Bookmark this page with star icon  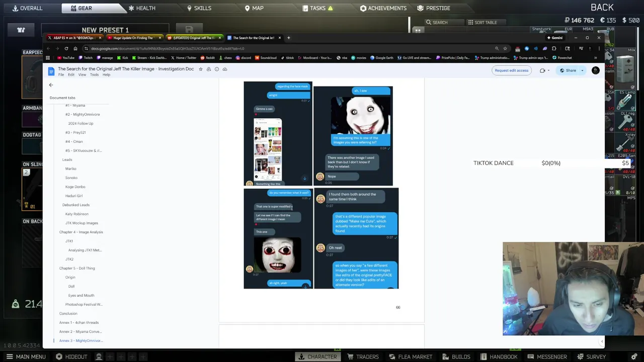pyautogui.click(x=505, y=49)
